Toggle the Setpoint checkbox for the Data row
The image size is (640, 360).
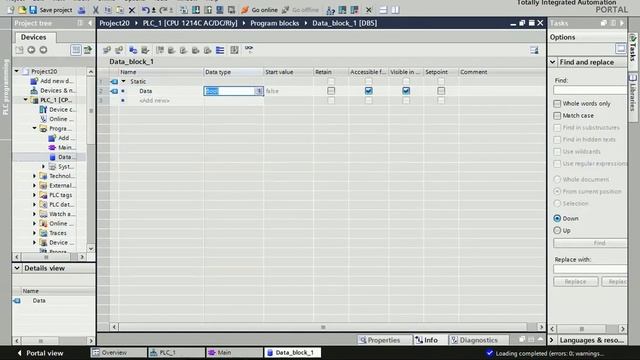tap(441, 91)
